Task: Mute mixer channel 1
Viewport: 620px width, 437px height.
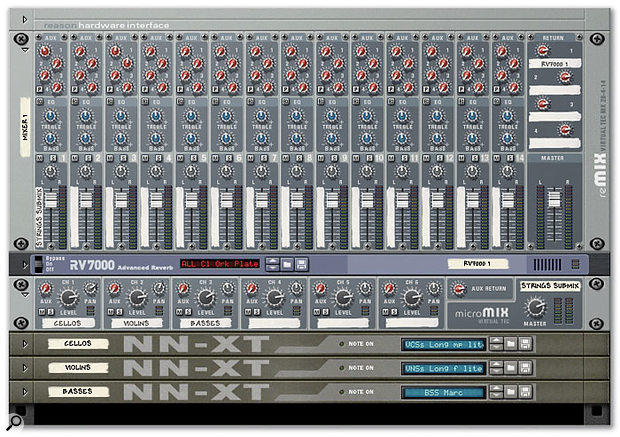Action: point(40,158)
